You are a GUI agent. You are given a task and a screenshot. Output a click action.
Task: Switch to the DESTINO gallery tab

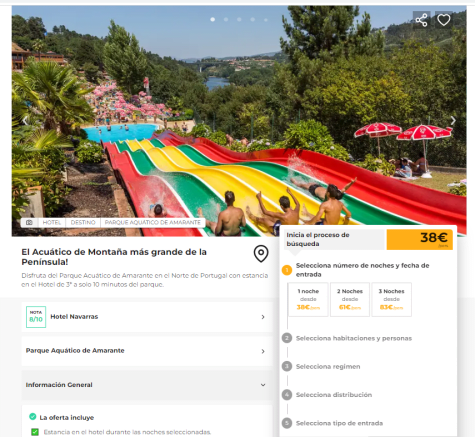point(83,222)
